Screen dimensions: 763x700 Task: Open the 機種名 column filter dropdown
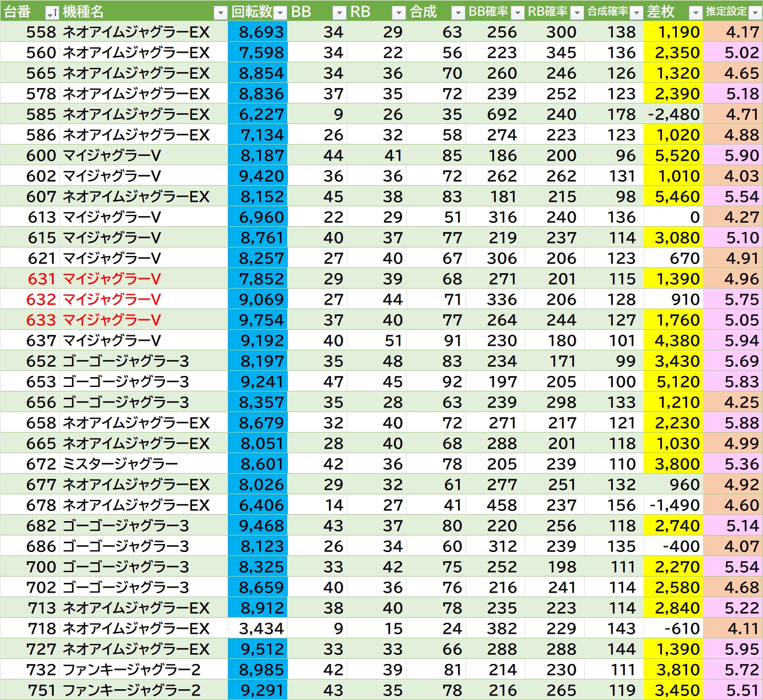[220, 13]
